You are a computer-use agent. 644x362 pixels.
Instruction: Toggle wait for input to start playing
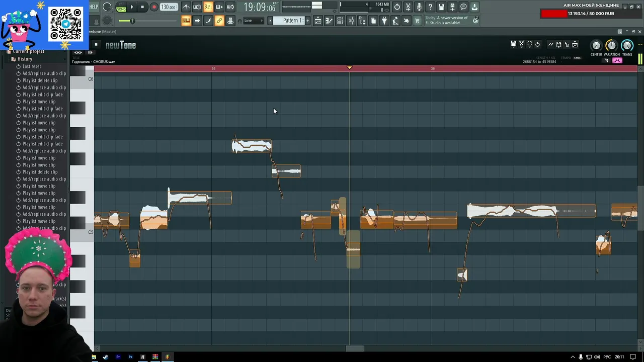point(197,7)
